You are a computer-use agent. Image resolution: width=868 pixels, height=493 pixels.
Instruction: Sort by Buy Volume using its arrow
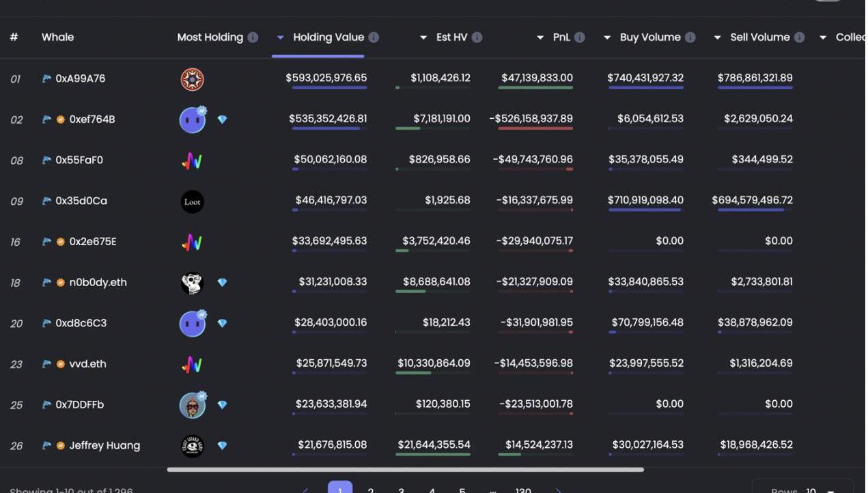[607, 38]
